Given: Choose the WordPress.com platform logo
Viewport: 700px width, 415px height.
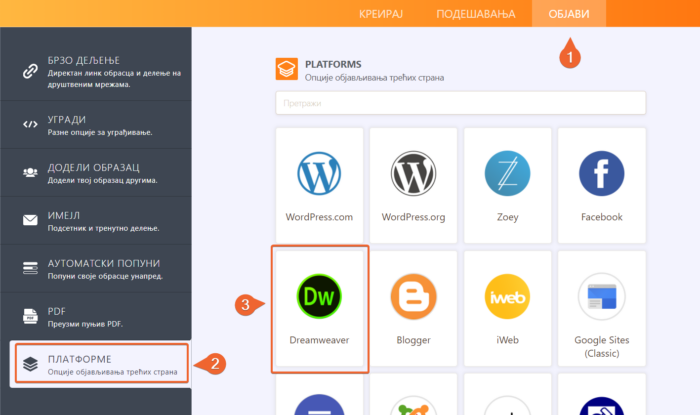Looking at the screenshot, I should [x=319, y=174].
